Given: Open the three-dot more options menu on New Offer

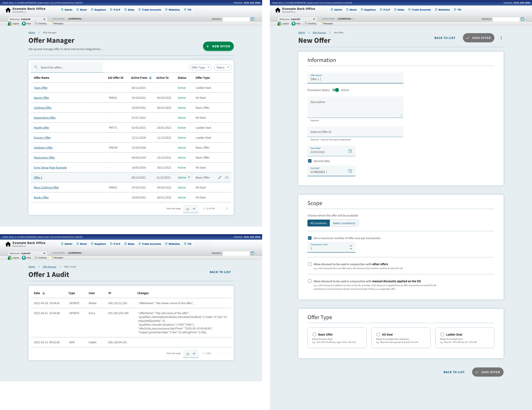Looking at the screenshot, I should (501, 38).
